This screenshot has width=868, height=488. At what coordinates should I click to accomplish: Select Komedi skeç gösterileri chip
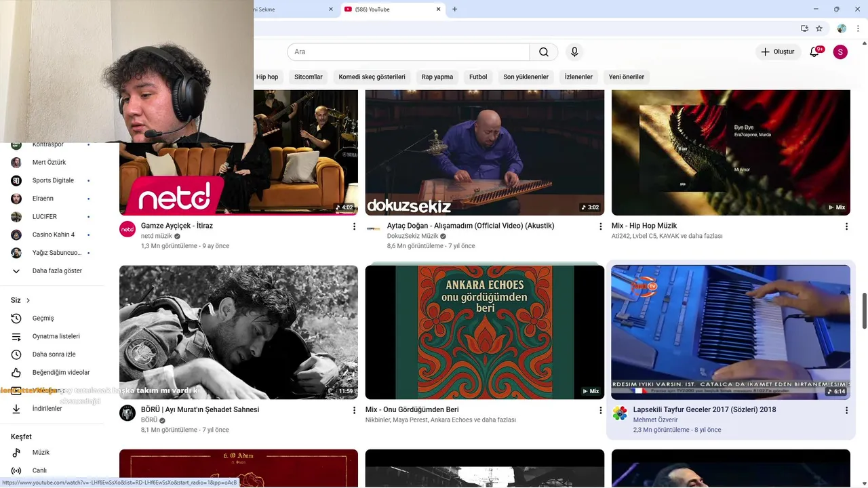pos(372,77)
